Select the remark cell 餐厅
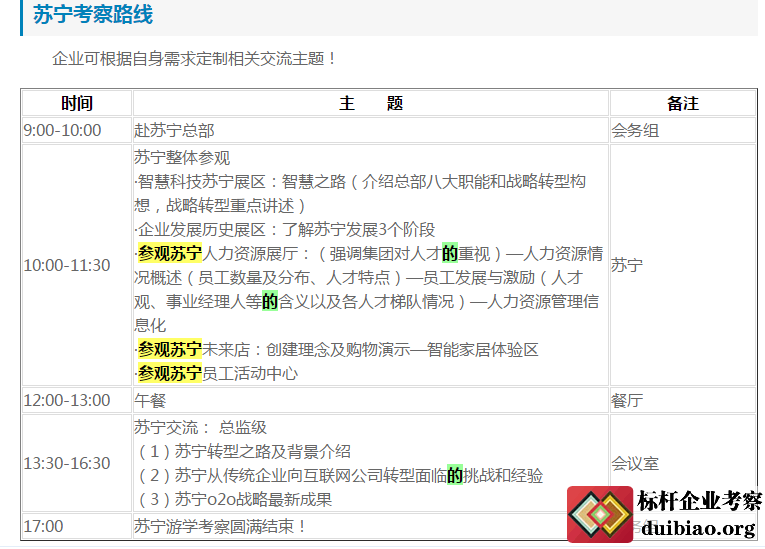765x549 pixels. [683, 400]
